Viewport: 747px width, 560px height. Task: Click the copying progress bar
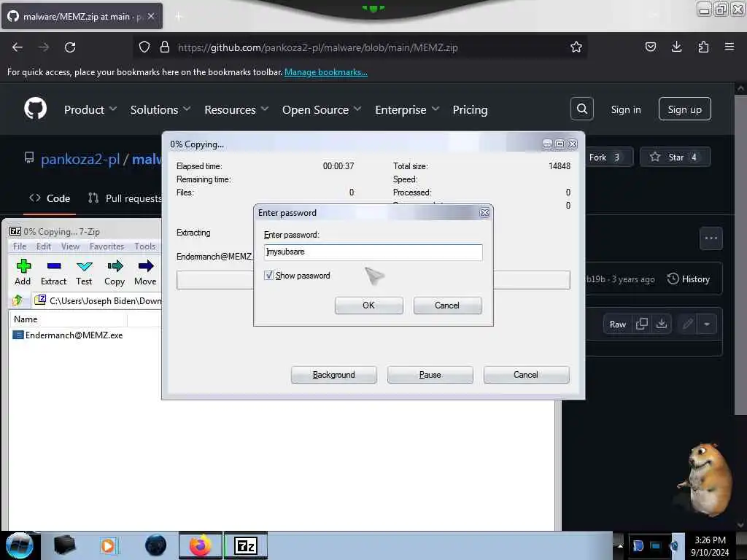(373, 279)
